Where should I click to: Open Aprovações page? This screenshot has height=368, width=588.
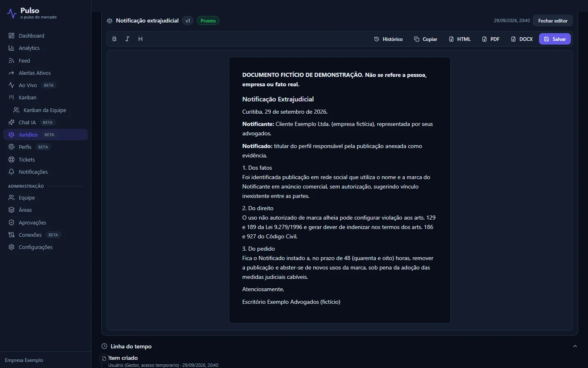pos(45,222)
